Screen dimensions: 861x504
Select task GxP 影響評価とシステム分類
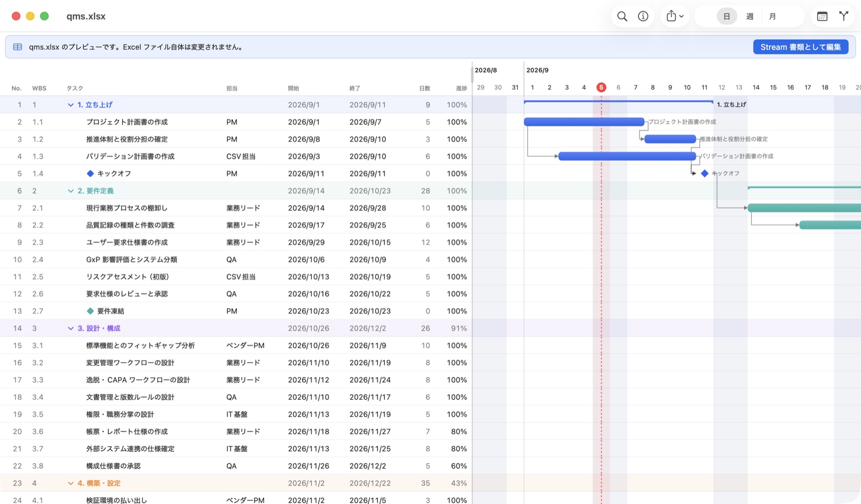coord(132,260)
